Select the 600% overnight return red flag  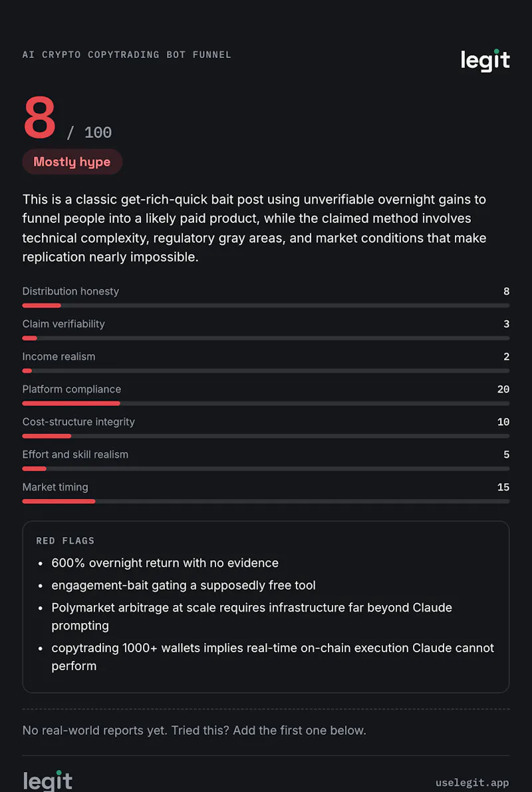click(x=165, y=562)
